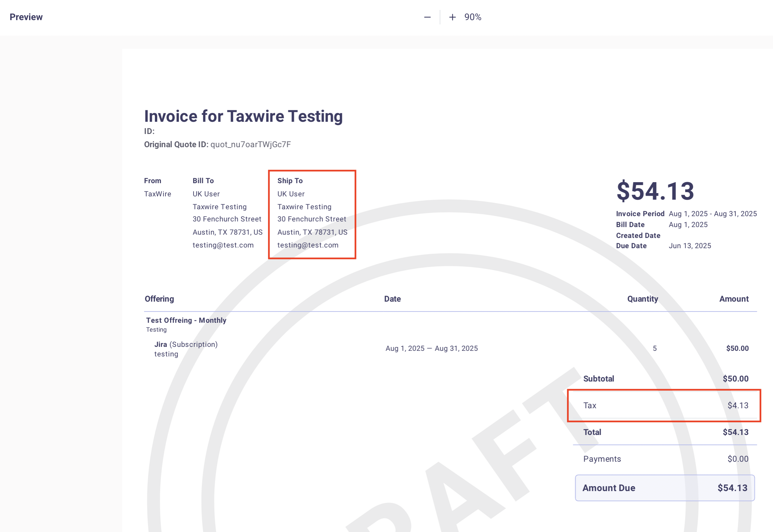Click the Due Date value Jun 13, 2025
Viewport: 773px width, 532px height.
coord(690,246)
